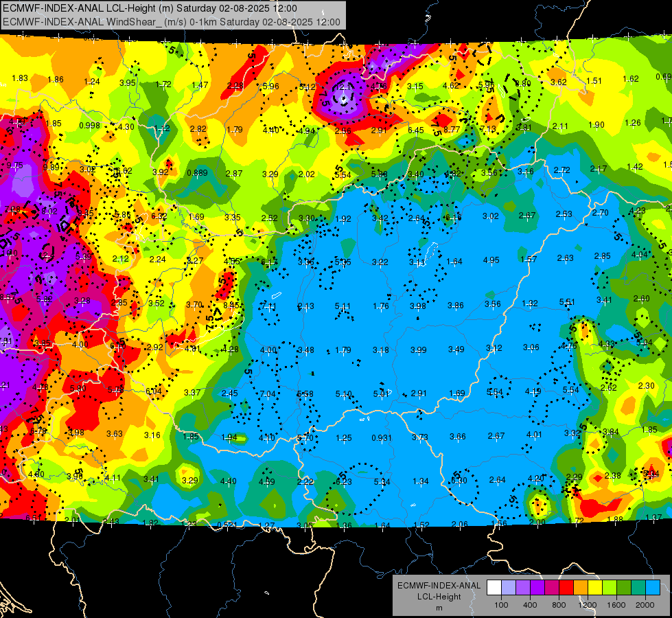This screenshot has width=672, height=618.
Task: Click the light lavender legend swatch
Action: (509, 588)
